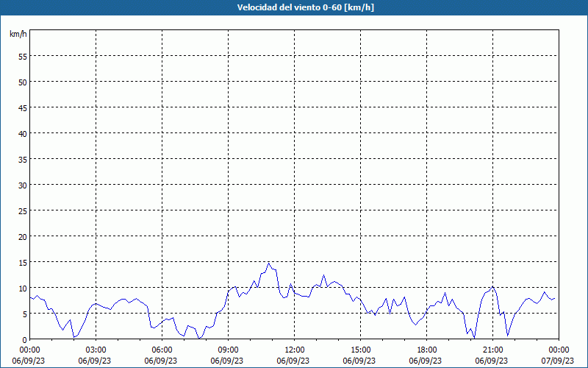Viewport: 588px width, 368px height.
Task: Click the '5' y-axis value
Action: (25, 314)
